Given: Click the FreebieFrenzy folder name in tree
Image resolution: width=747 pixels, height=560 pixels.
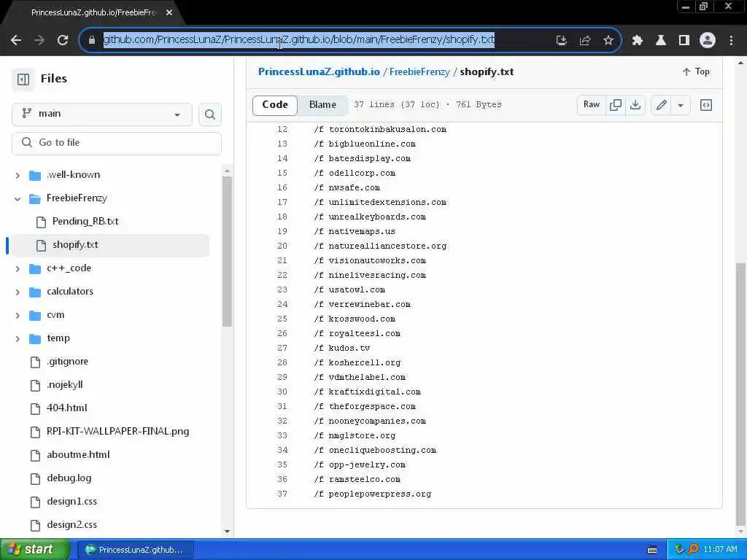Looking at the screenshot, I should [x=77, y=198].
